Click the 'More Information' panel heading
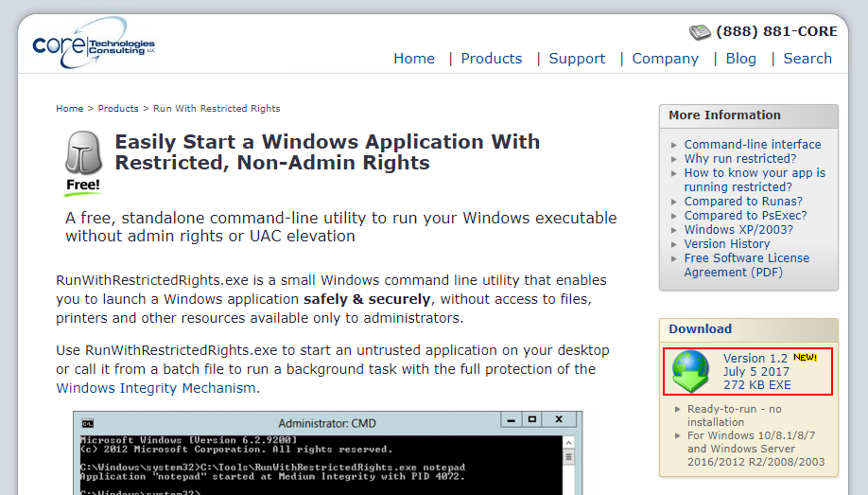This screenshot has height=495, width=868. (724, 115)
